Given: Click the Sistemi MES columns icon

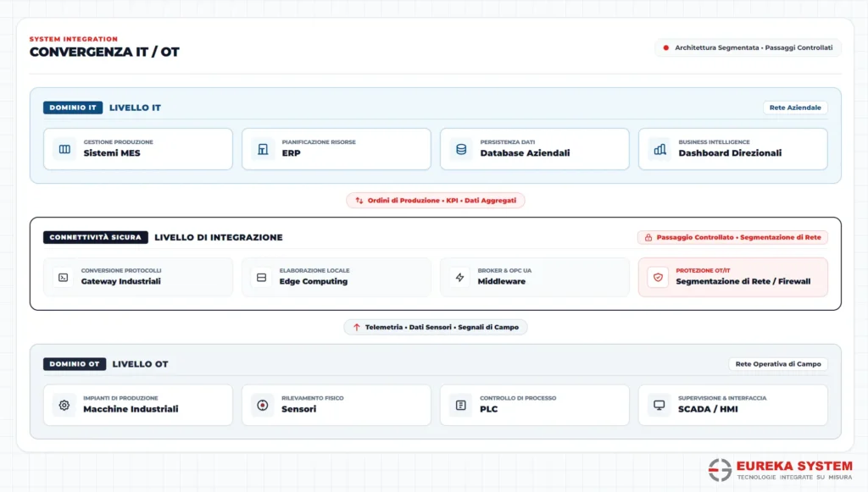Looking at the screenshot, I should [x=64, y=149].
